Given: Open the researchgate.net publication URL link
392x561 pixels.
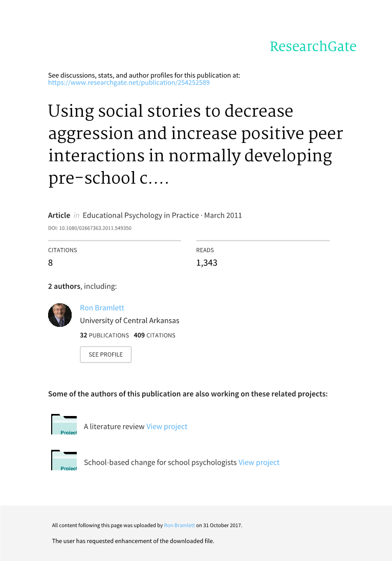Looking at the screenshot, I should (x=128, y=82).
